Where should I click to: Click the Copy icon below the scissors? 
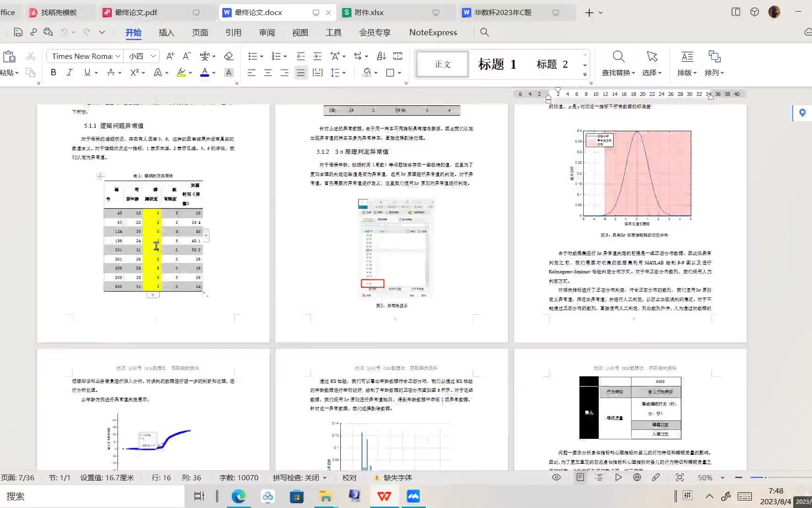click(31, 72)
